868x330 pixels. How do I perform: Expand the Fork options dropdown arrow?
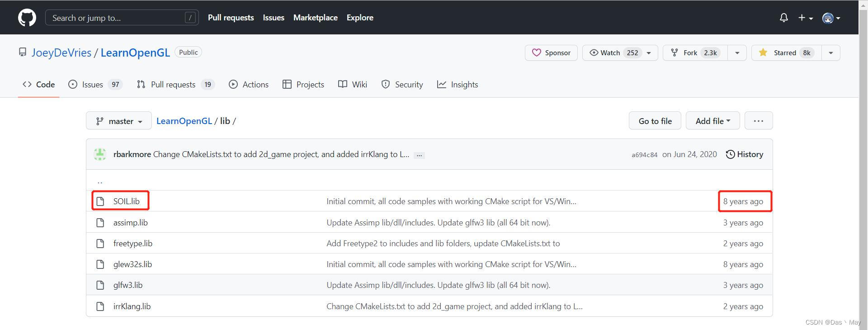[x=737, y=53]
